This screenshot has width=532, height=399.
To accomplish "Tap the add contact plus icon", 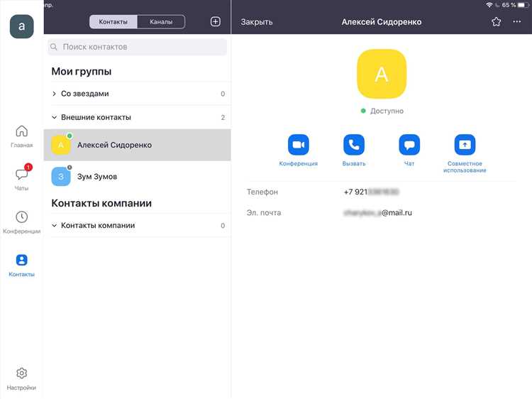I will pos(216,22).
